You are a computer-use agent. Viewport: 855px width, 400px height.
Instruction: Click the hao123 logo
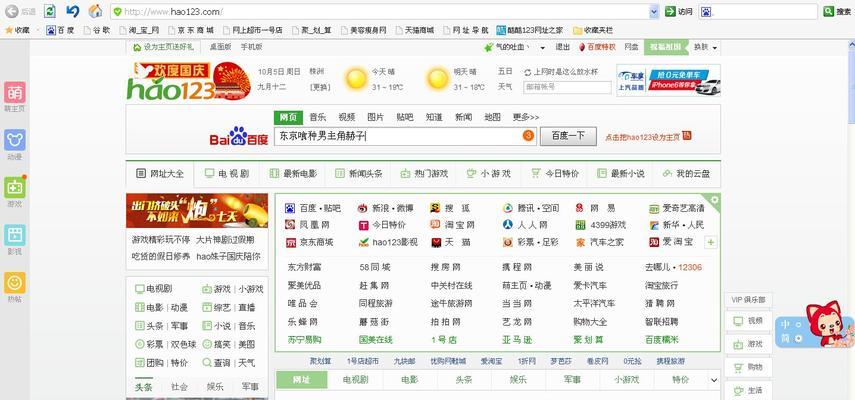pos(189,81)
